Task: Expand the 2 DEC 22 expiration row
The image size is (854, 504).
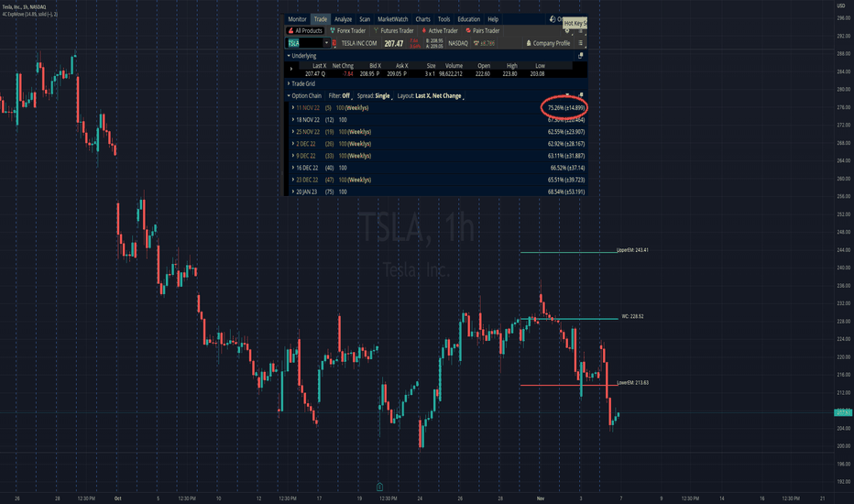Action: pos(293,144)
